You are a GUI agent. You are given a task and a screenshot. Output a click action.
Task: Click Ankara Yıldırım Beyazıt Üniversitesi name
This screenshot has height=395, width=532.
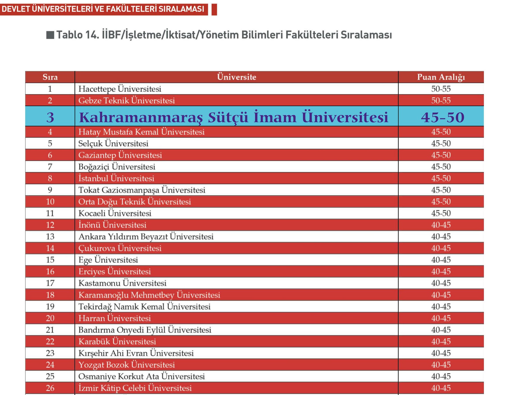(x=146, y=236)
